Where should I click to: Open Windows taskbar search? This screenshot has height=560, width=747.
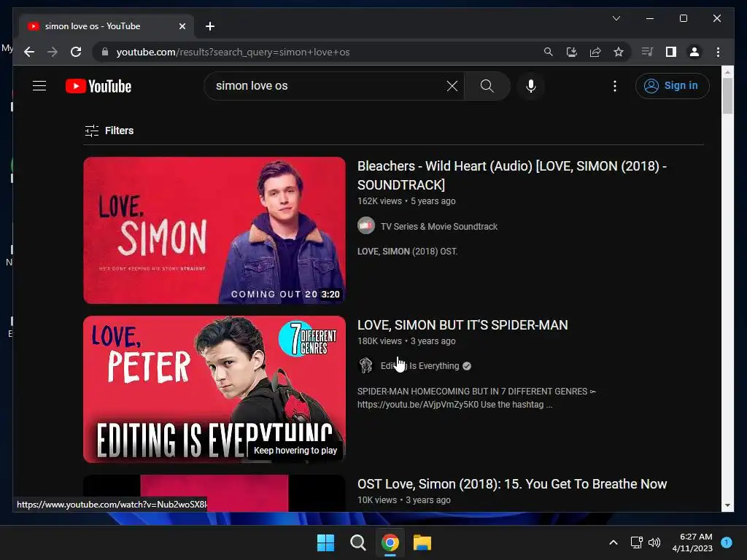(357, 542)
